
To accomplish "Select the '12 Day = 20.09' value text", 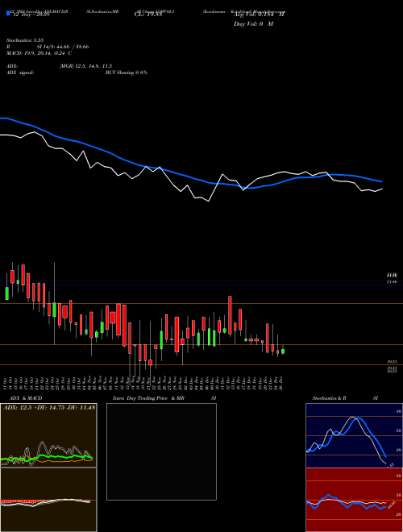I will [30, 15].
